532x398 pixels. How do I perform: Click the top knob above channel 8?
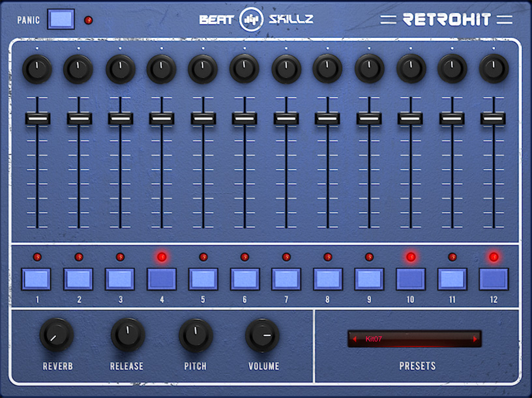(x=327, y=69)
